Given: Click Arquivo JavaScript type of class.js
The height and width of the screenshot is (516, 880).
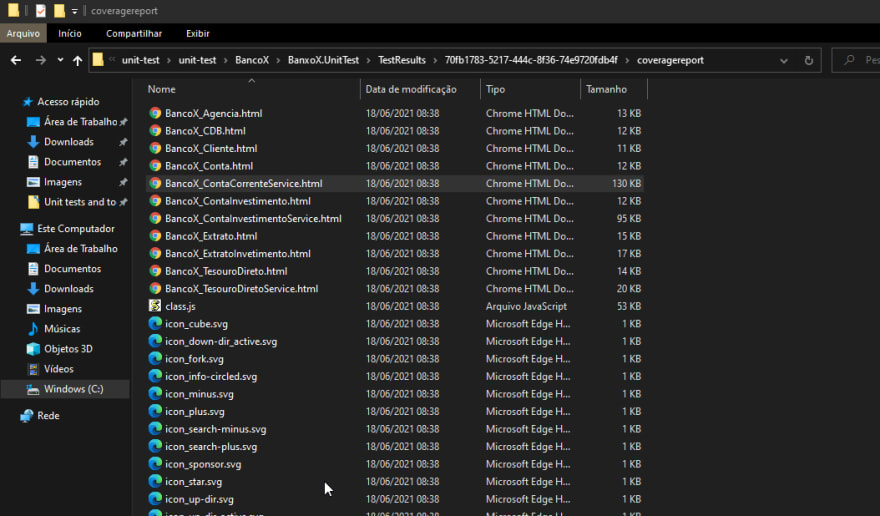Looking at the screenshot, I should 526,307.
